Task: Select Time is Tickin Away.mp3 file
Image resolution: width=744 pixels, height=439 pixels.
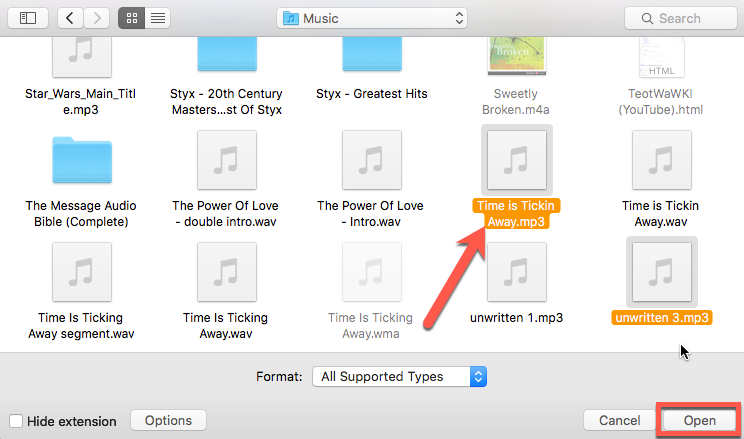Action: click(x=516, y=160)
